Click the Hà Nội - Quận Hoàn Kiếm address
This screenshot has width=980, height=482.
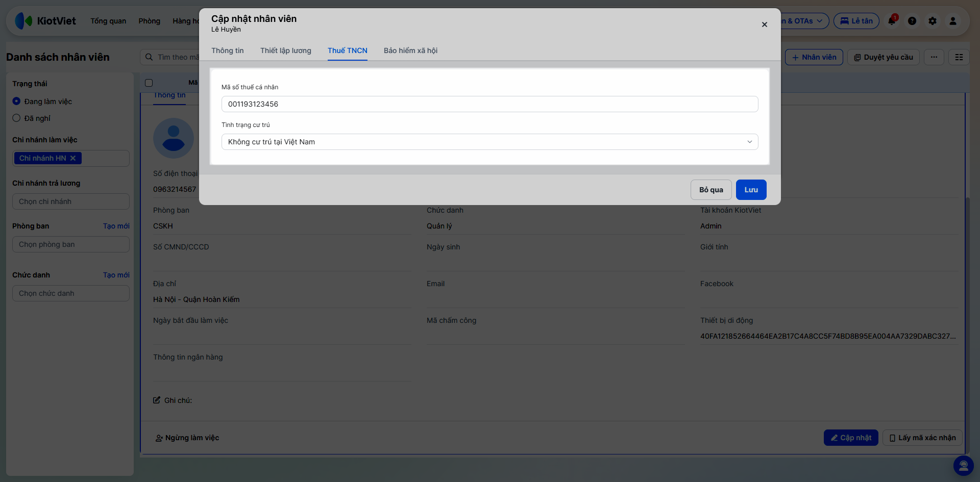(197, 299)
